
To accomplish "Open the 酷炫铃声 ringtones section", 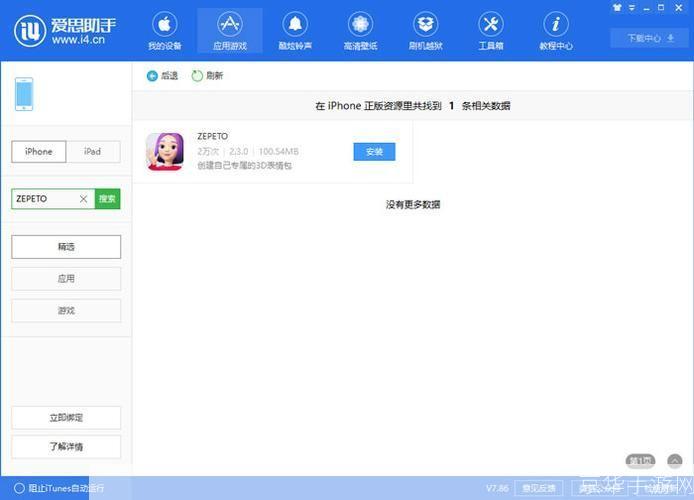I will click(x=295, y=31).
